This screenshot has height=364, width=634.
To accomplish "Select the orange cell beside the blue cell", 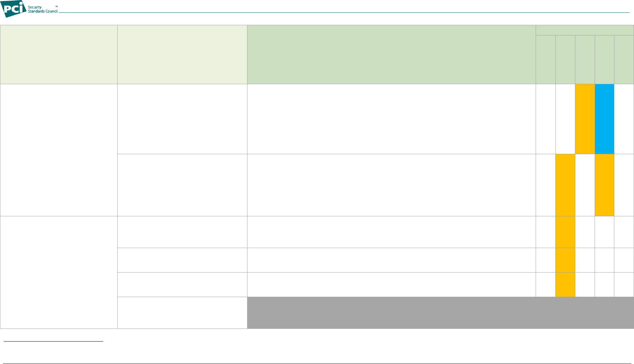I will [x=585, y=119].
